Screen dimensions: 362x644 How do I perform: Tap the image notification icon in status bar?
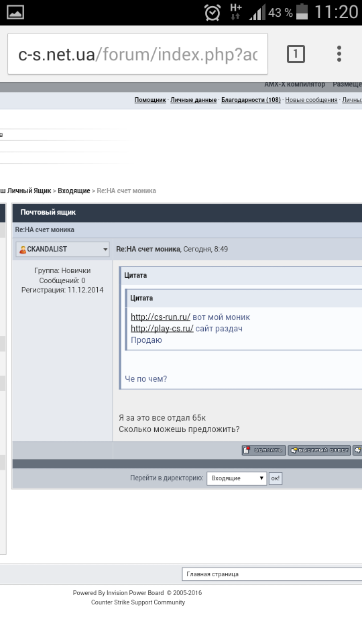click(15, 12)
